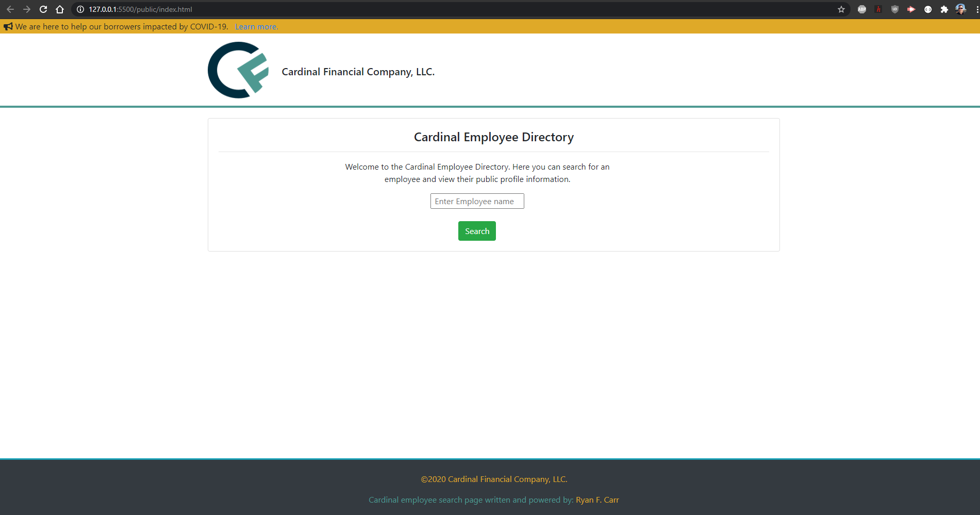Open the Chrome three-dot menu
Screen dimensions: 980x515
pyautogui.click(x=975, y=9)
